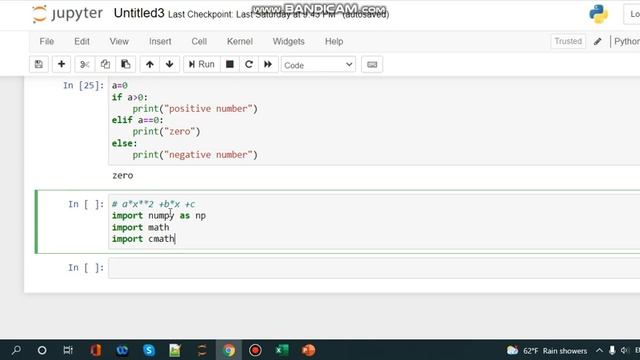Insert a cell below with plus icon
Viewport: 640px width, 360px height.
coord(61,64)
